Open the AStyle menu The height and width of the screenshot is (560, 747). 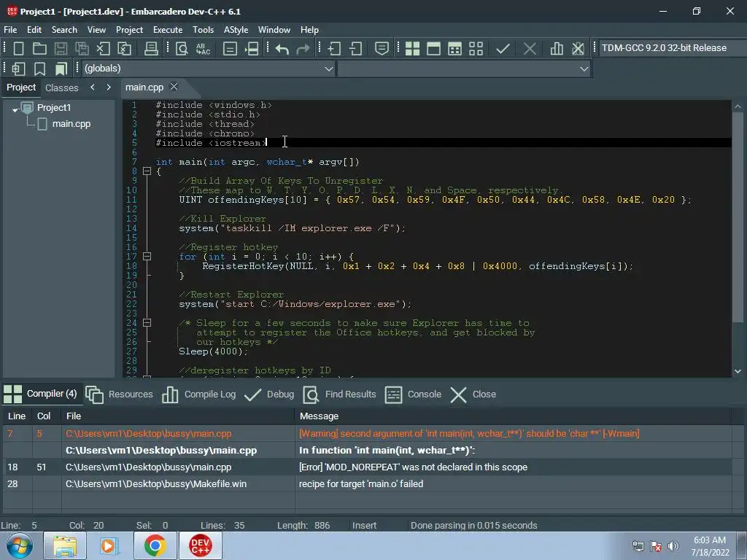click(x=236, y=29)
